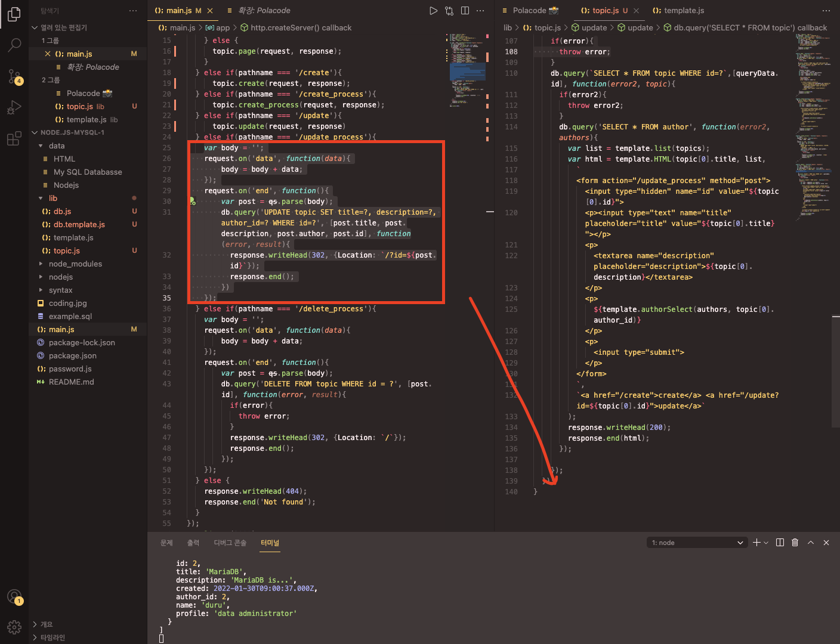Expand the Timeline section at bottom
This screenshot has width=840, height=644.
88,637
